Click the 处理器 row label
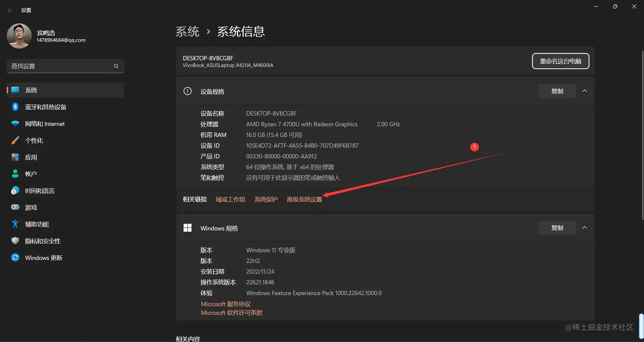The height and width of the screenshot is (342, 644). click(x=210, y=124)
